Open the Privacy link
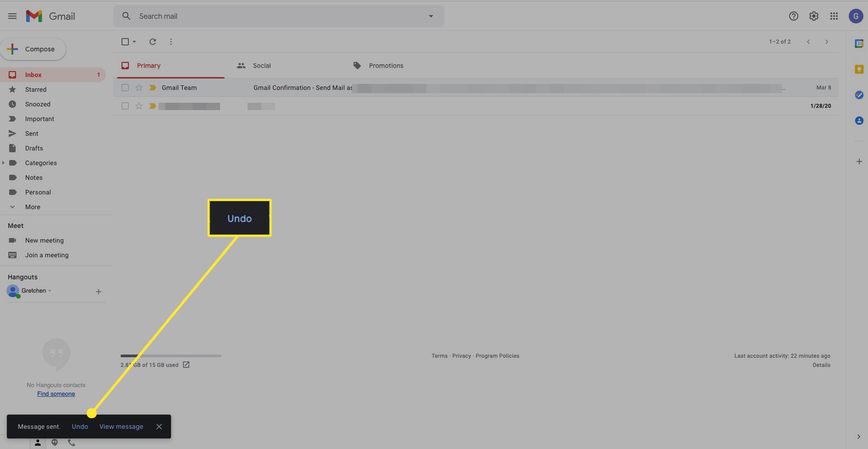The height and width of the screenshot is (449, 868). [461, 356]
